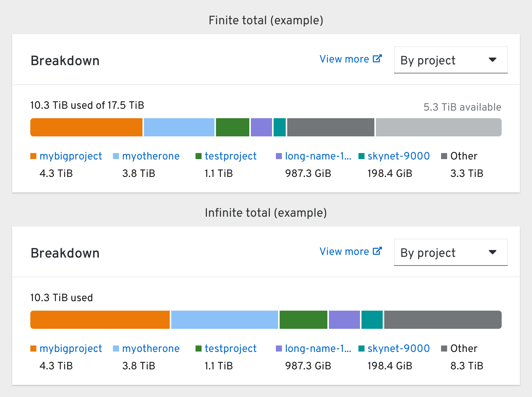Click '987.3 GiB' value in Finite total legend

coord(308,173)
